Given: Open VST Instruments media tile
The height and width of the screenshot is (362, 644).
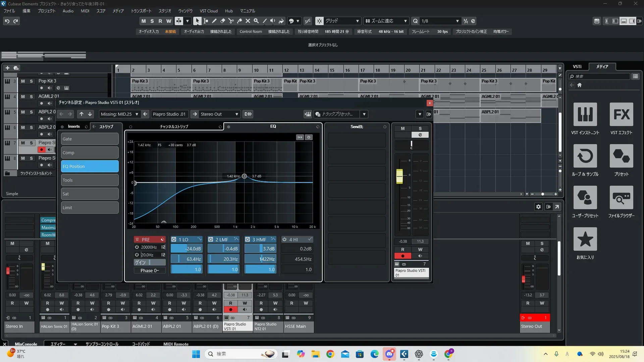Looking at the screenshot, I should 585,115.
